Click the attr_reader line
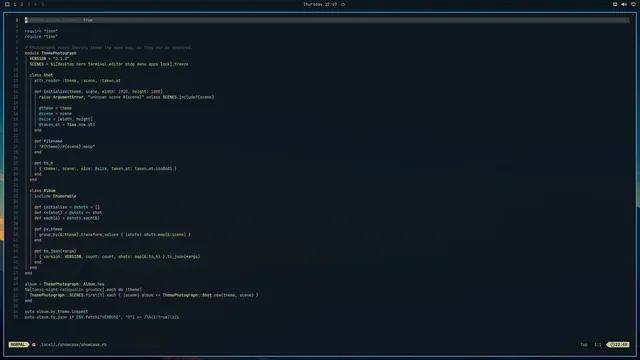The height and width of the screenshot is (360, 640). (x=77, y=80)
